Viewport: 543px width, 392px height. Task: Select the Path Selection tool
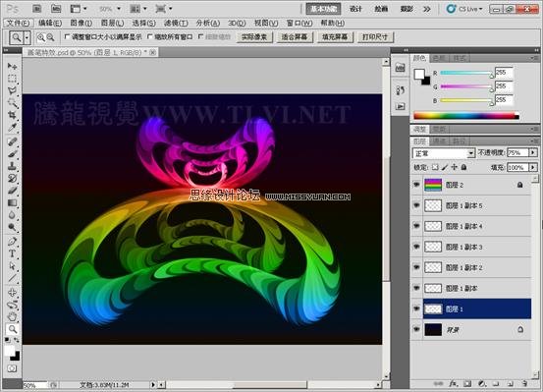coord(12,266)
